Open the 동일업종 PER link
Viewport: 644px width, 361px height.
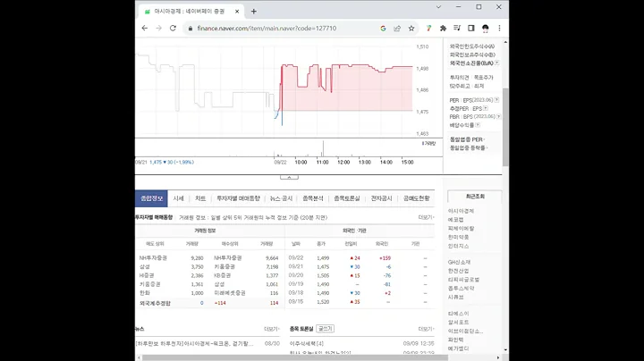(467, 139)
